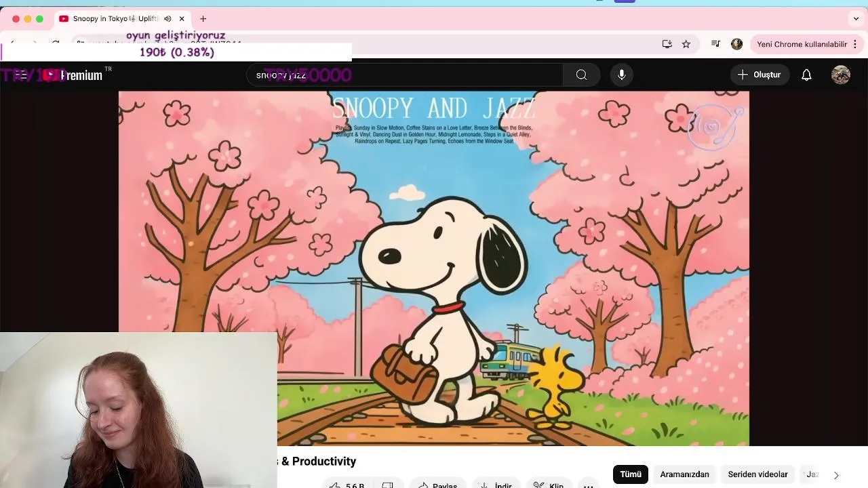
Task: Click in the YouTube search field
Action: tap(405, 75)
